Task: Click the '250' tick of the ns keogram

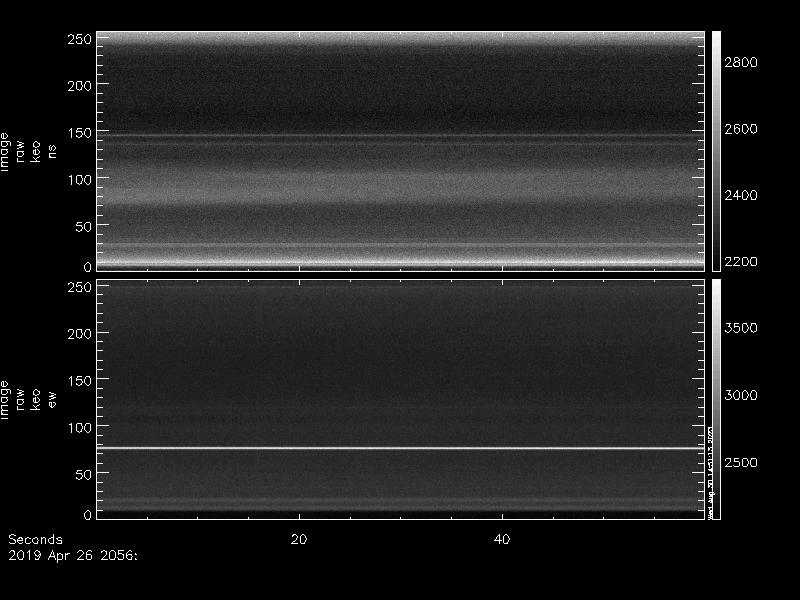Action: [x=79, y=39]
